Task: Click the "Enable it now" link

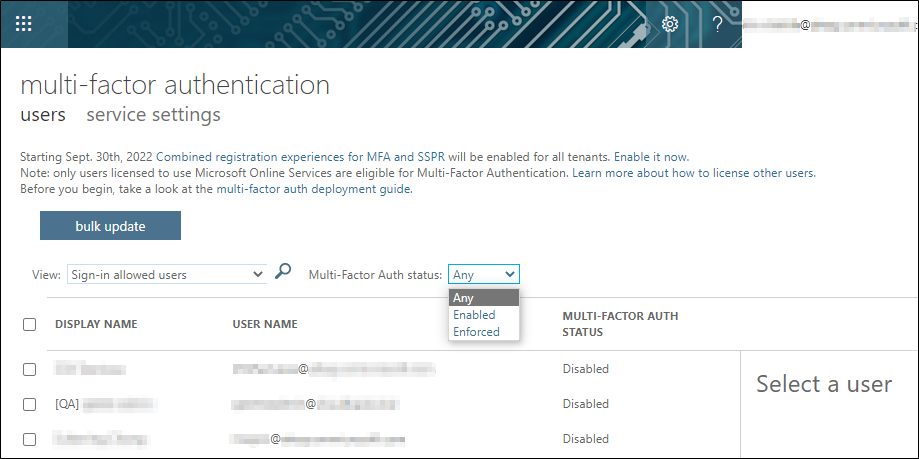Action: pos(651,157)
